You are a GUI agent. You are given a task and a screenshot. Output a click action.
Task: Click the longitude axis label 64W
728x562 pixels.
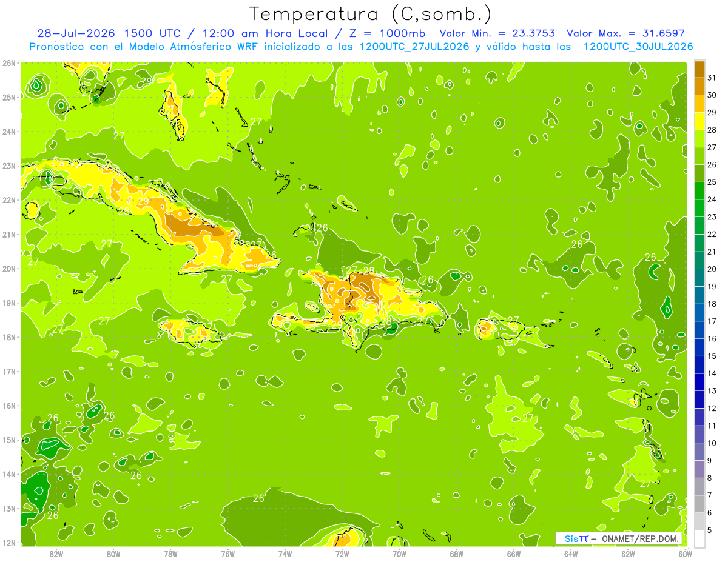coord(571,554)
